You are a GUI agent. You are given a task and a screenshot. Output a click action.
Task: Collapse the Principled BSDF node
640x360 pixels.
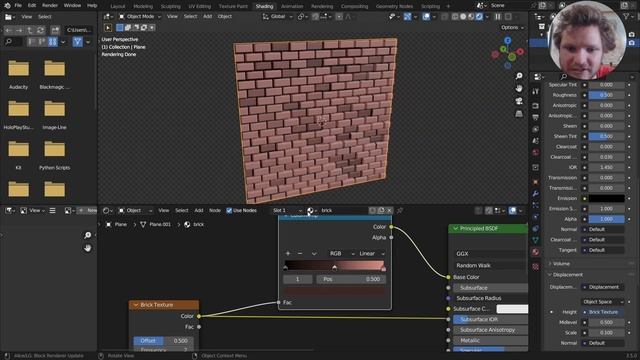pyautogui.click(x=455, y=229)
